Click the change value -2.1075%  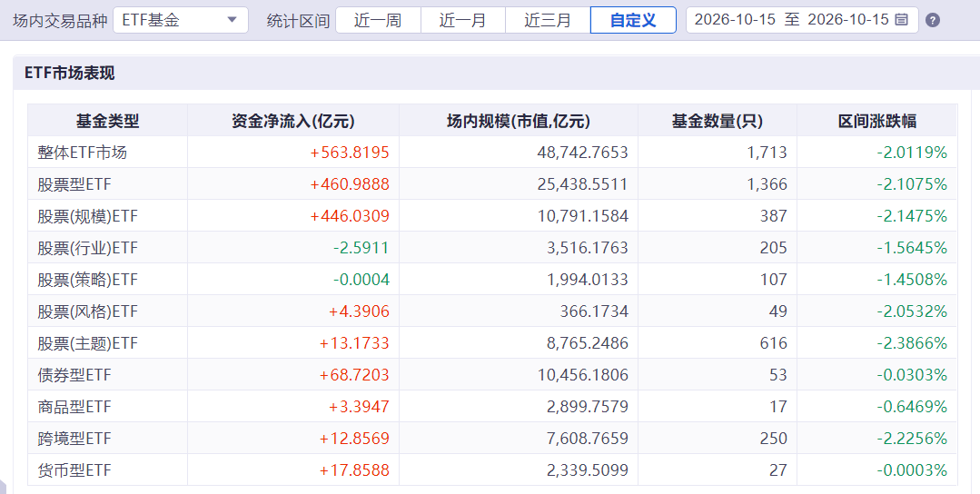[912, 184]
